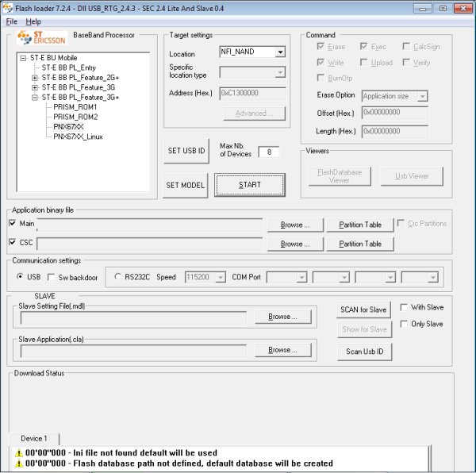This screenshot has width=476, height=473.
Task: Open the Main row Partition Table
Action: coord(360,225)
